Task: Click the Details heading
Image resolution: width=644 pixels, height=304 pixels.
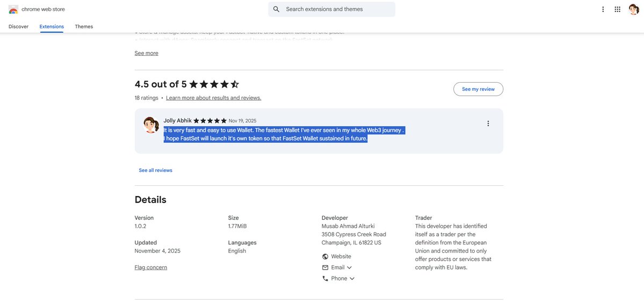Action: 150,200
